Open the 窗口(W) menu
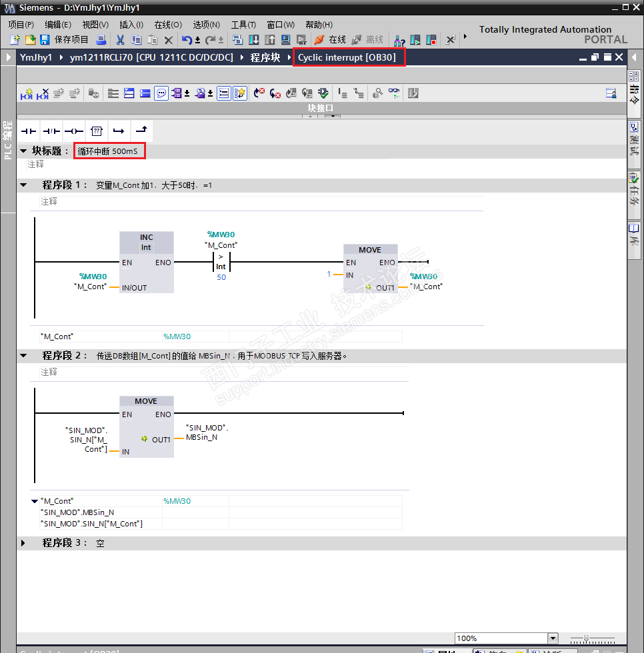This screenshot has width=644, height=653. (x=281, y=25)
